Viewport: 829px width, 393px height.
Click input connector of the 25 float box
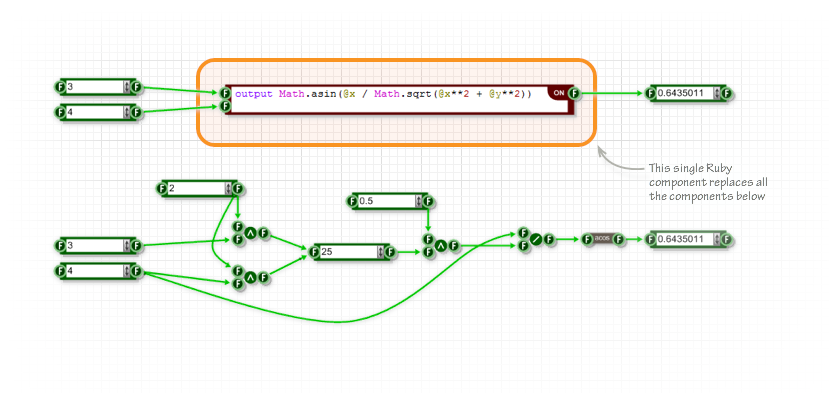pyautogui.click(x=315, y=252)
